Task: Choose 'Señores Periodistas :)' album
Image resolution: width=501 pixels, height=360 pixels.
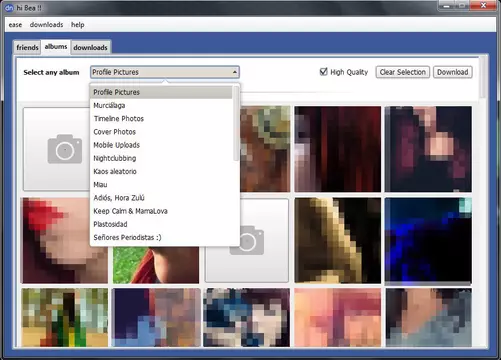Action: 161,237
